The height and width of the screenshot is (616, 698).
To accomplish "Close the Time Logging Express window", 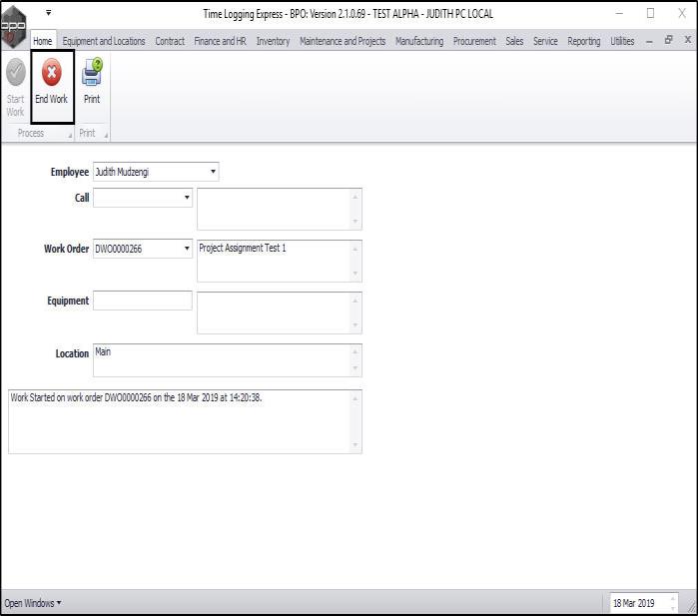I will [682, 13].
